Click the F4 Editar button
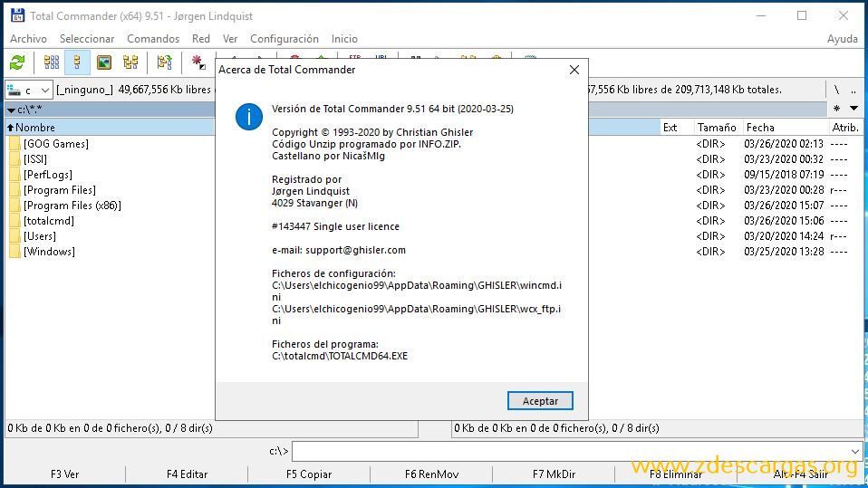Viewport: 868px width, 488px height. pyautogui.click(x=188, y=474)
